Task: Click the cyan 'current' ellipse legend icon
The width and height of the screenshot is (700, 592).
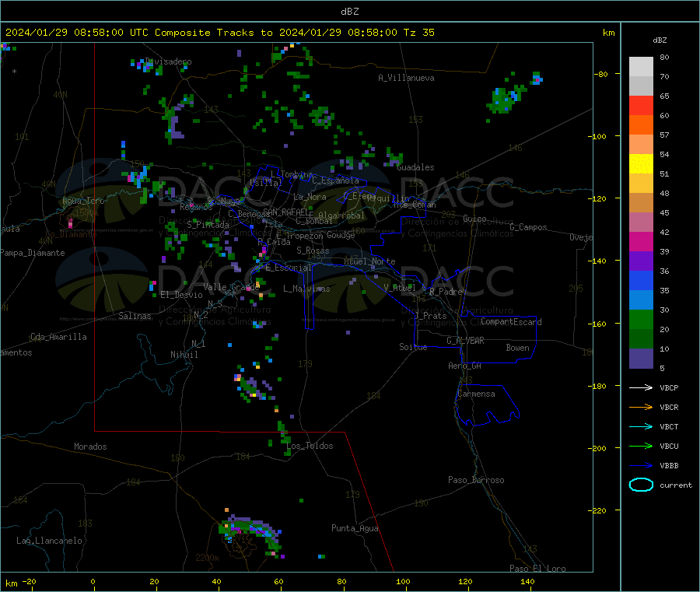Action: (641, 485)
